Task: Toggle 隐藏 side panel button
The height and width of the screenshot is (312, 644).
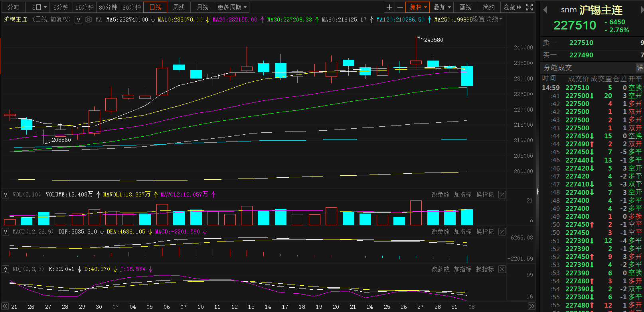Action: [512, 7]
